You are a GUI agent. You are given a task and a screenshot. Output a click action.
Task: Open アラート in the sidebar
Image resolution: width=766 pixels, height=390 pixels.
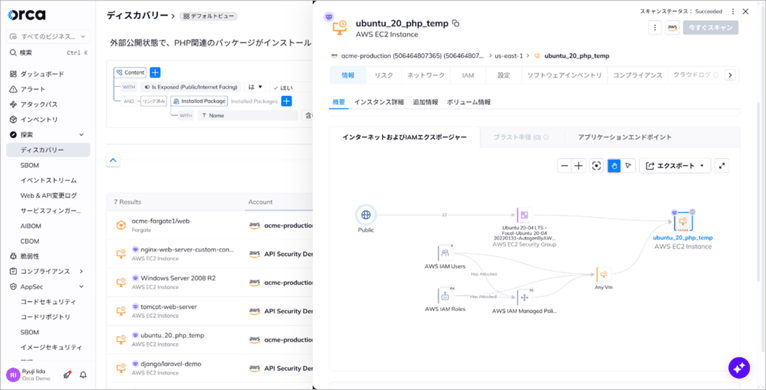[x=33, y=89]
